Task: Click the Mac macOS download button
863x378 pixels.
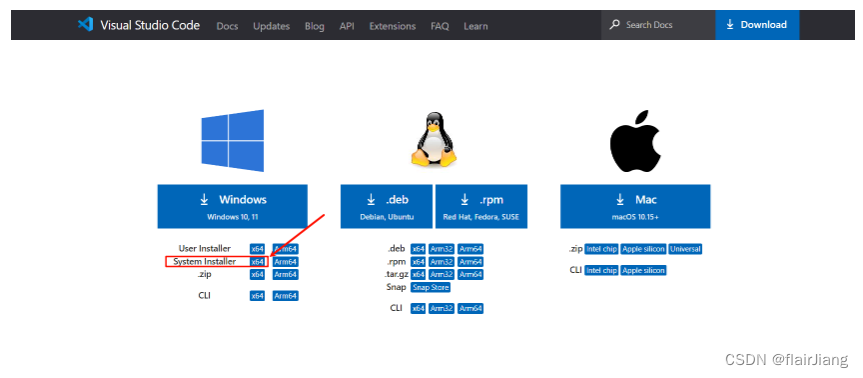Action: [x=635, y=206]
